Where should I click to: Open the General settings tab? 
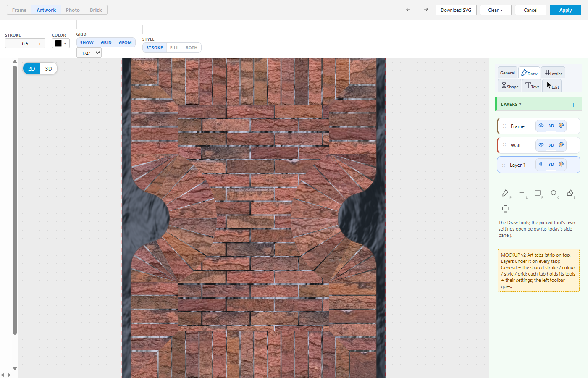507,73
